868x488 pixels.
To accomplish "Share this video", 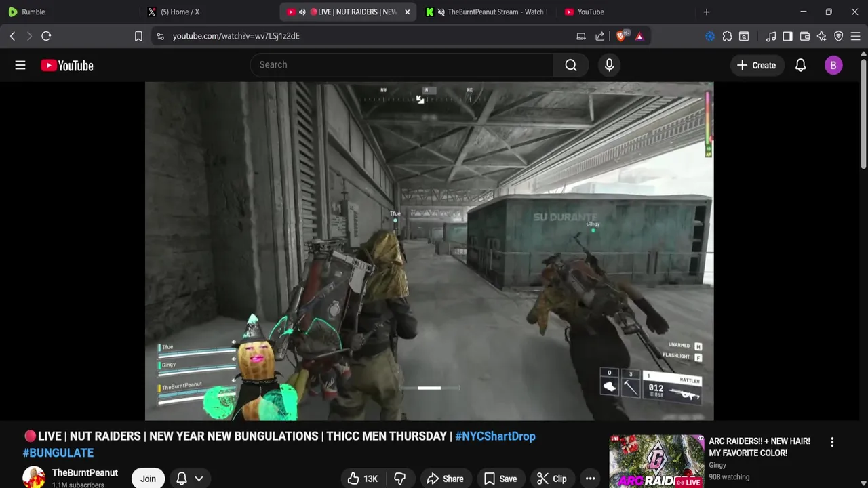I will coord(445,479).
